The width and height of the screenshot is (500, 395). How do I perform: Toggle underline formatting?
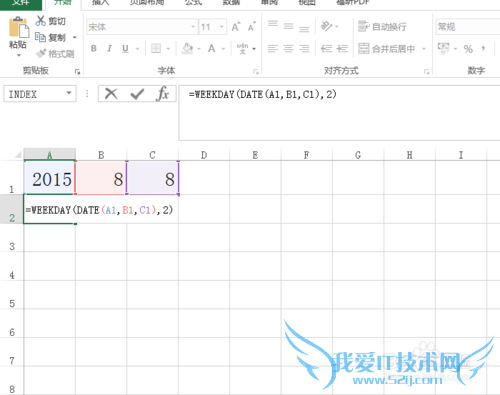125,49
